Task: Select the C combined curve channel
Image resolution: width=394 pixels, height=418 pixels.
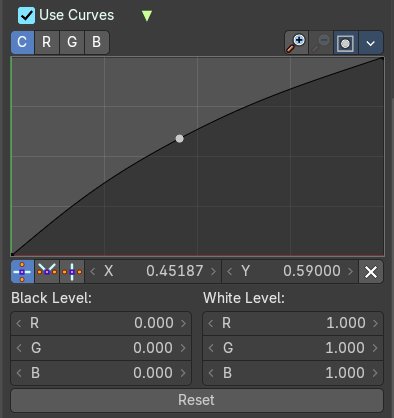Action: click(x=22, y=42)
